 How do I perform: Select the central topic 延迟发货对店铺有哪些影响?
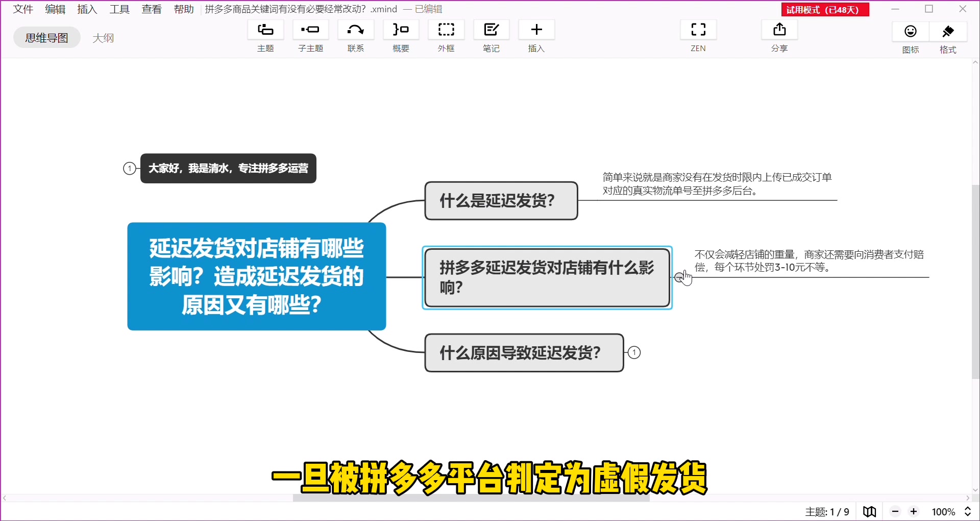coord(257,276)
